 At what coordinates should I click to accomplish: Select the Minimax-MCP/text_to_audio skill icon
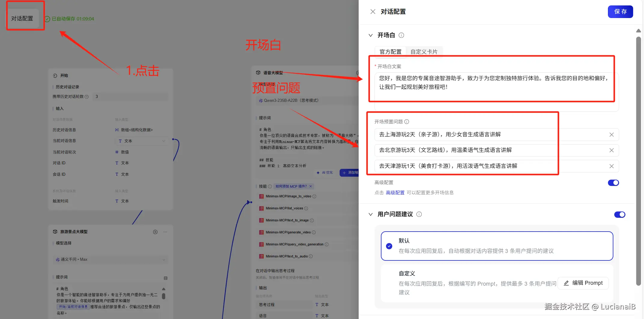click(x=261, y=256)
